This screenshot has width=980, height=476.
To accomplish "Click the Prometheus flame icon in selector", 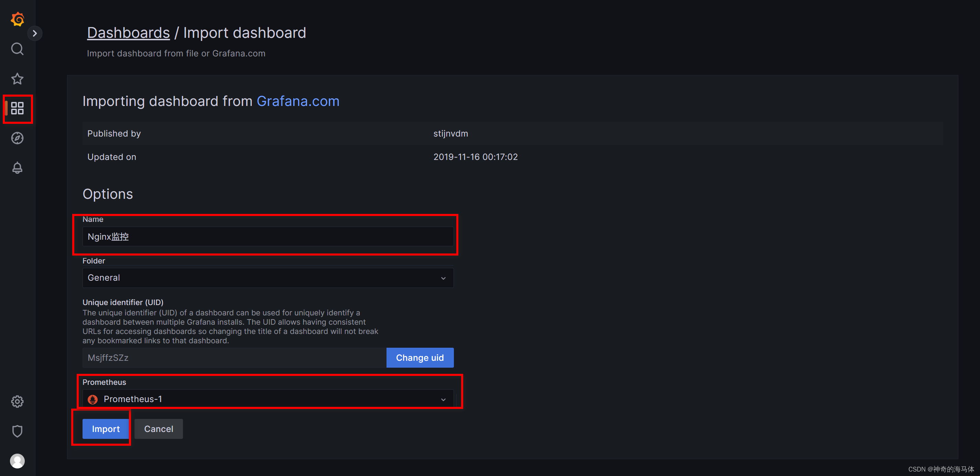I will pyautogui.click(x=92, y=399).
